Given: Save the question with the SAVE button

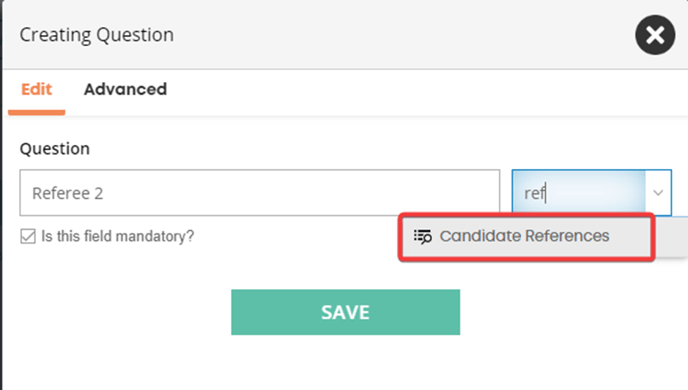Looking at the screenshot, I should click(345, 312).
